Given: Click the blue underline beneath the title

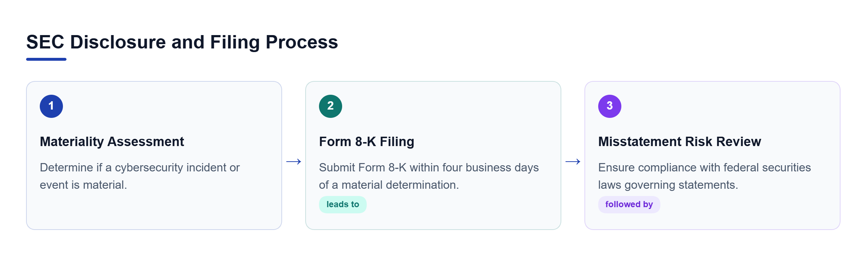Looking at the screenshot, I should click(x=46, y=59).
